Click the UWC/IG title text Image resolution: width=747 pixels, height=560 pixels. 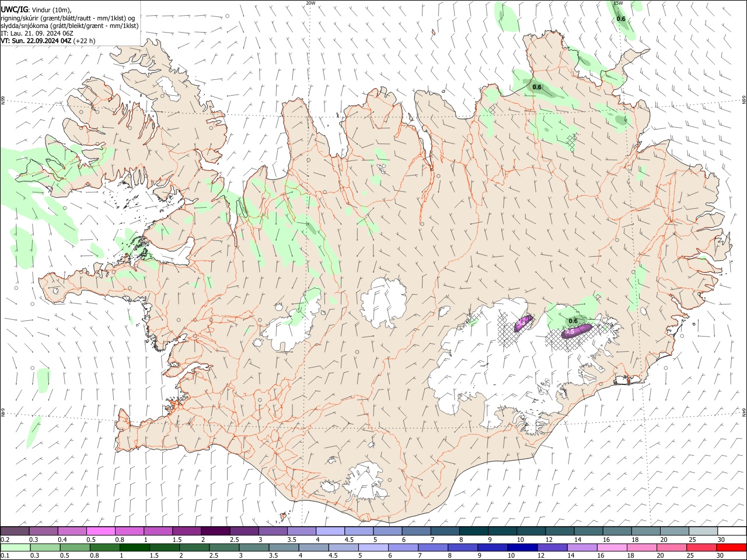(x=14, y=9)
